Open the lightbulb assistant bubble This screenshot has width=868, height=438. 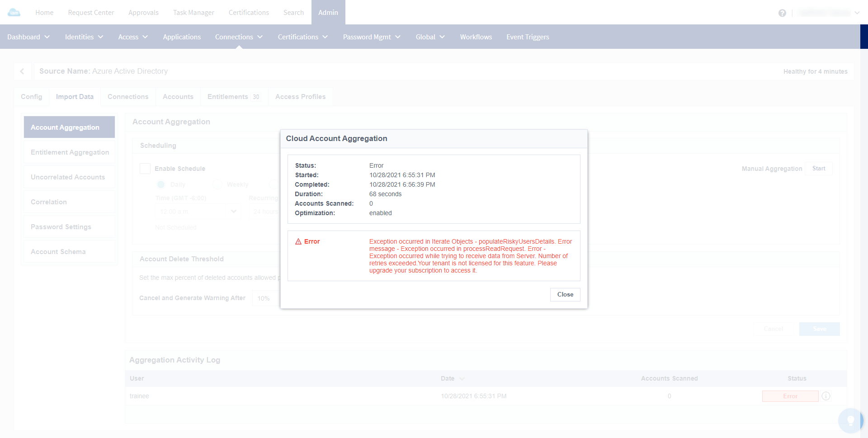pos(850,420)
